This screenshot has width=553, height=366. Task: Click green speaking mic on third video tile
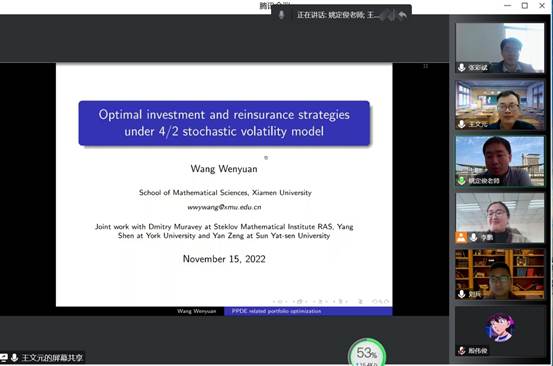[x=461, y=181]
